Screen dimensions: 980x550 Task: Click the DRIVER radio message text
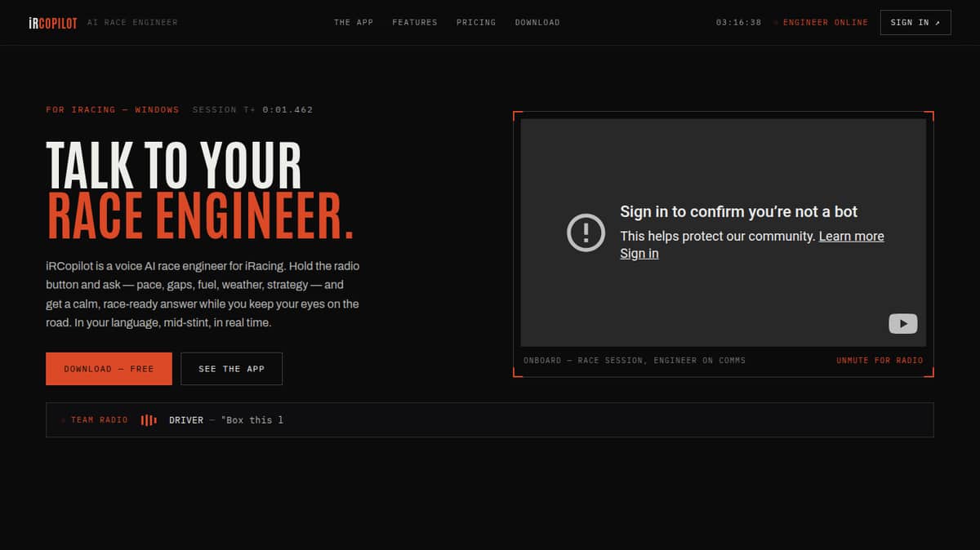pos(226,420)
